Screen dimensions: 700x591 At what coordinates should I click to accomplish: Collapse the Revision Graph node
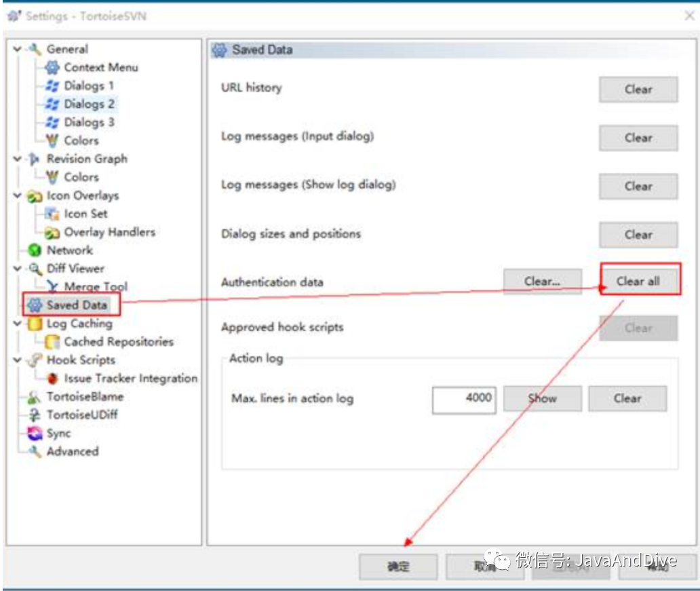pyautogui.click(x=18, y=159)
